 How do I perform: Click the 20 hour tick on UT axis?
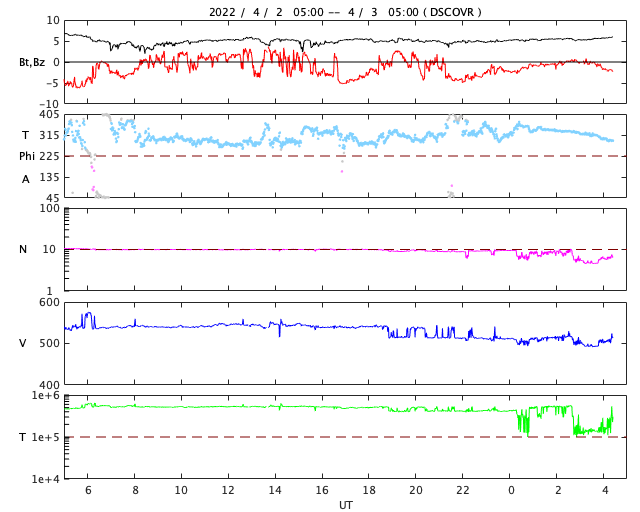[x=416, y=490]
